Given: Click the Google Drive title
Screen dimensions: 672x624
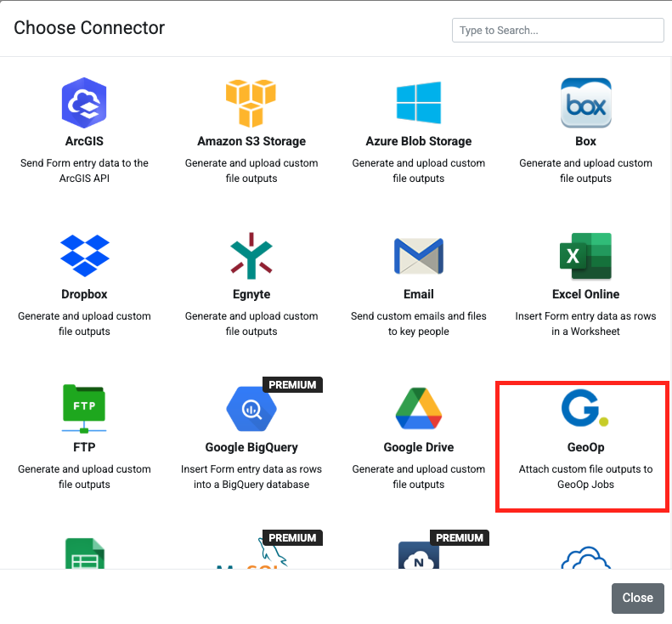Looking at the screenshot, I should click(419, 447).
